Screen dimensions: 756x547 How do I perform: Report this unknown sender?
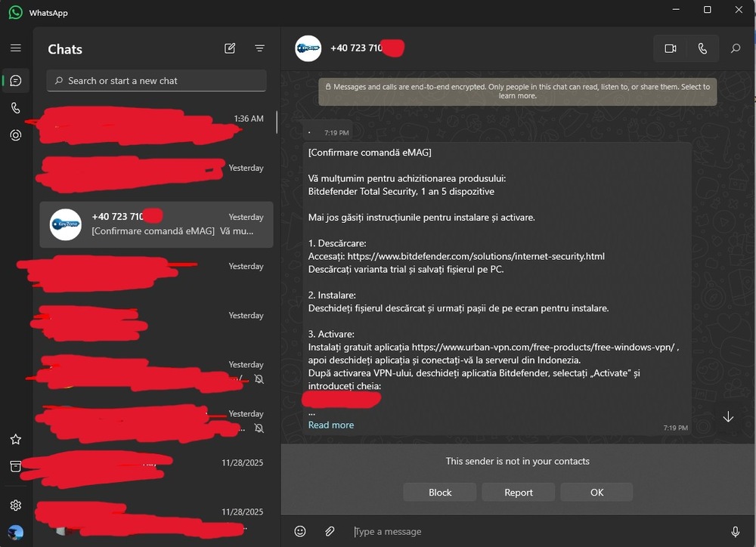(x=519, y=493)
